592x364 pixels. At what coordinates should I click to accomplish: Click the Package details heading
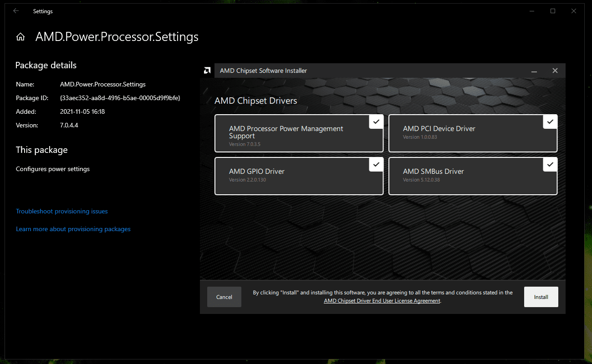tap(46, 65)
